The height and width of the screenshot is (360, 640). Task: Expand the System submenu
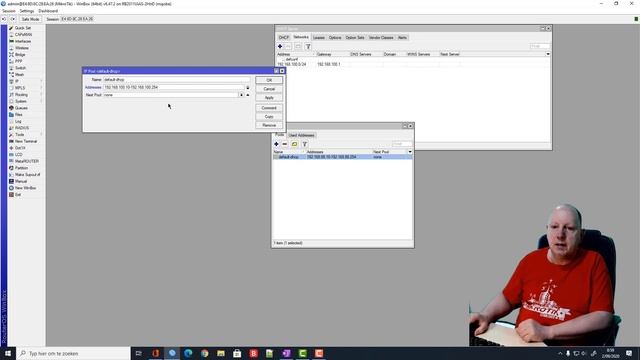20,101
